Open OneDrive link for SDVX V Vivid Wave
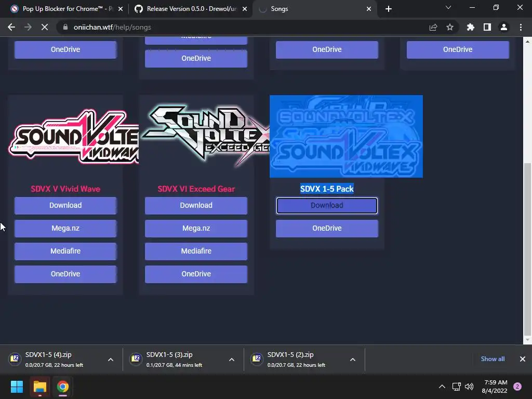Image resolution: width=532 pixels, height=399 pixels. point(65,274)
